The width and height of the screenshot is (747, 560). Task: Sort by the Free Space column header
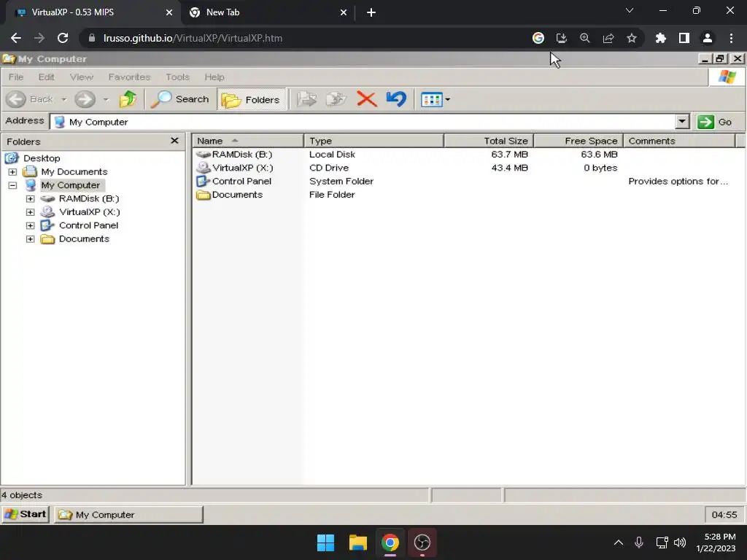click(x=578, y=141)
